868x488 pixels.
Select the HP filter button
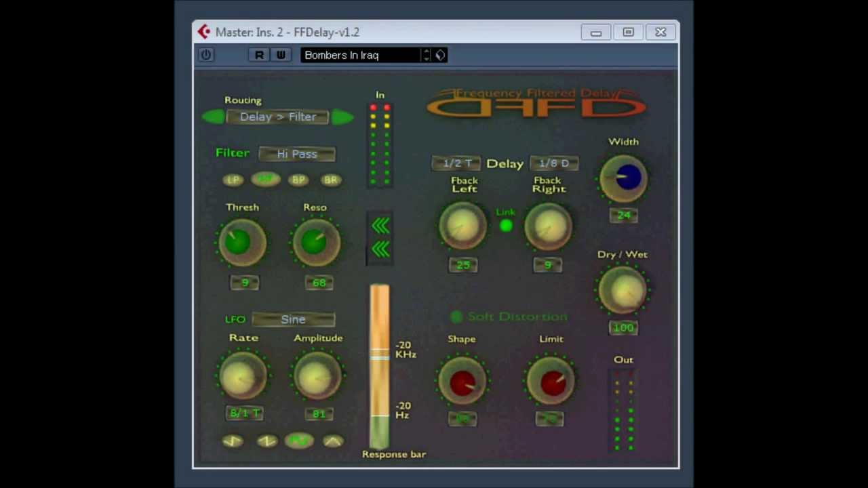pos(266,179)
